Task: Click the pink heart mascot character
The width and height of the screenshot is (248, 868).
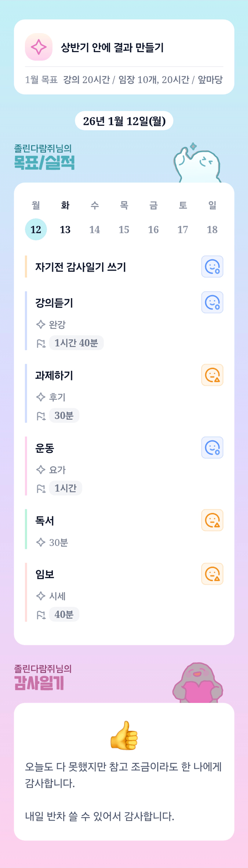Action: click(x=198, y=684)
